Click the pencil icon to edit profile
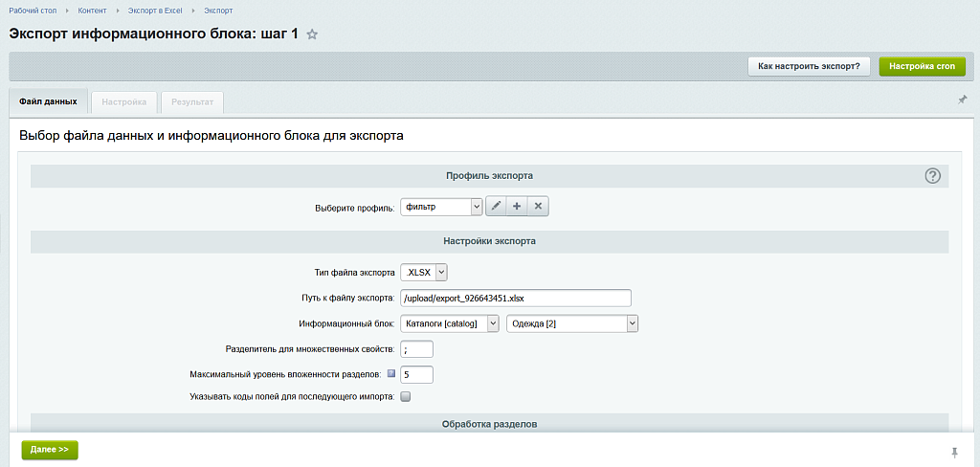Screen dimensions: 980x467 pyautogui.click(x=497, y=207)
